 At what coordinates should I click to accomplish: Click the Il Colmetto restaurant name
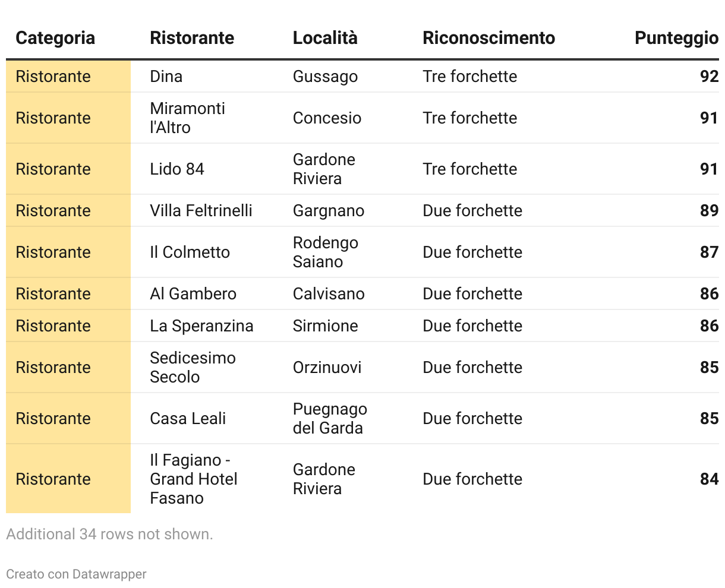[x=190, y=252]
